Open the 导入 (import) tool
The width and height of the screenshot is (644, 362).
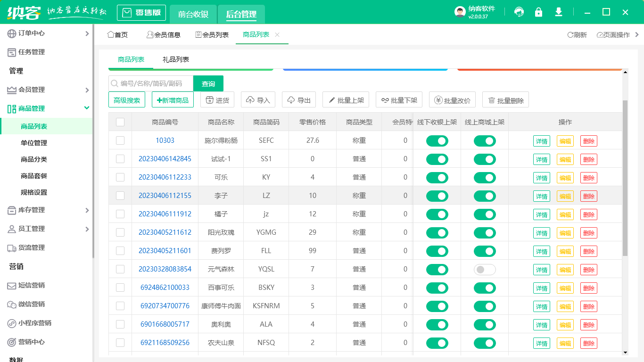point(258,99)
